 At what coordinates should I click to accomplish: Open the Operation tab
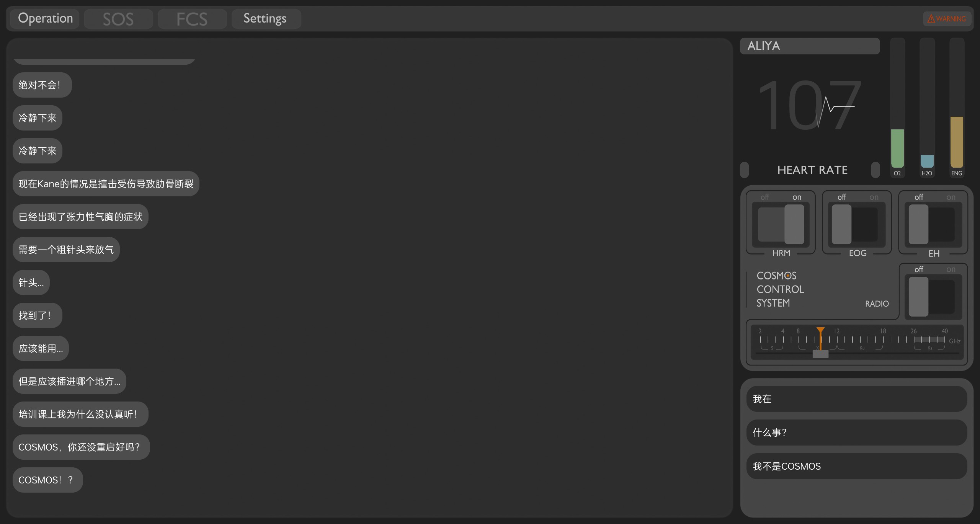(46, 18)
